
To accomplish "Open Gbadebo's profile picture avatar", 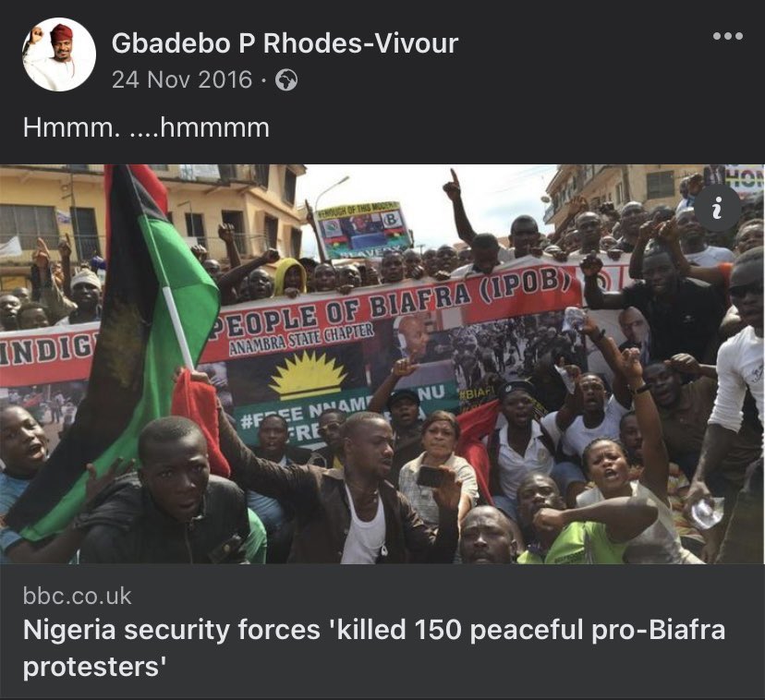I will (x=59, y=54).
